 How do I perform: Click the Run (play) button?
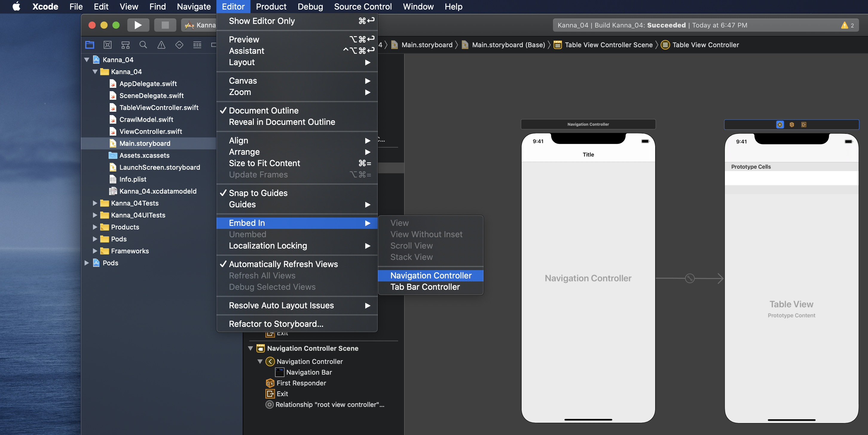pyautogui.click(x=137, y=25)
